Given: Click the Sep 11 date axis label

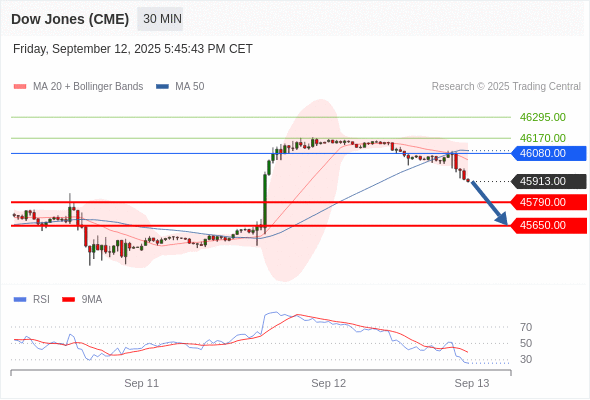Looking at the screenshot, I should (x=141, y=383).
